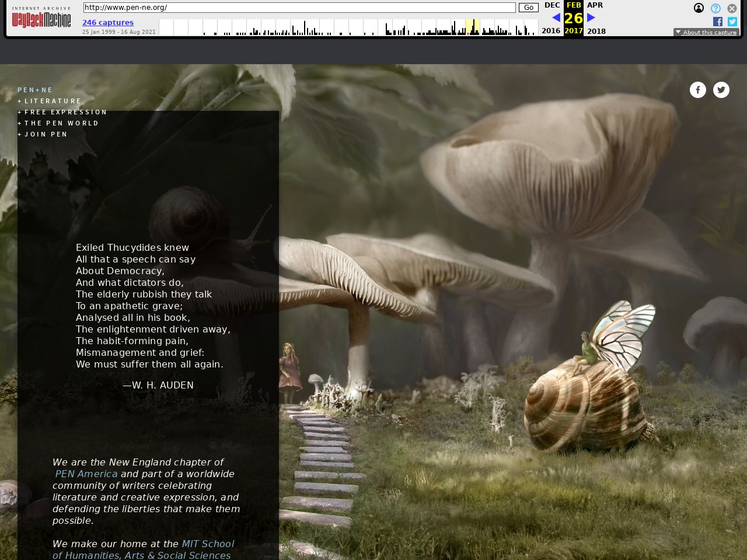
Task: Expand The PEN World menu
Action: pyautogui.click(x=61, y=123)
